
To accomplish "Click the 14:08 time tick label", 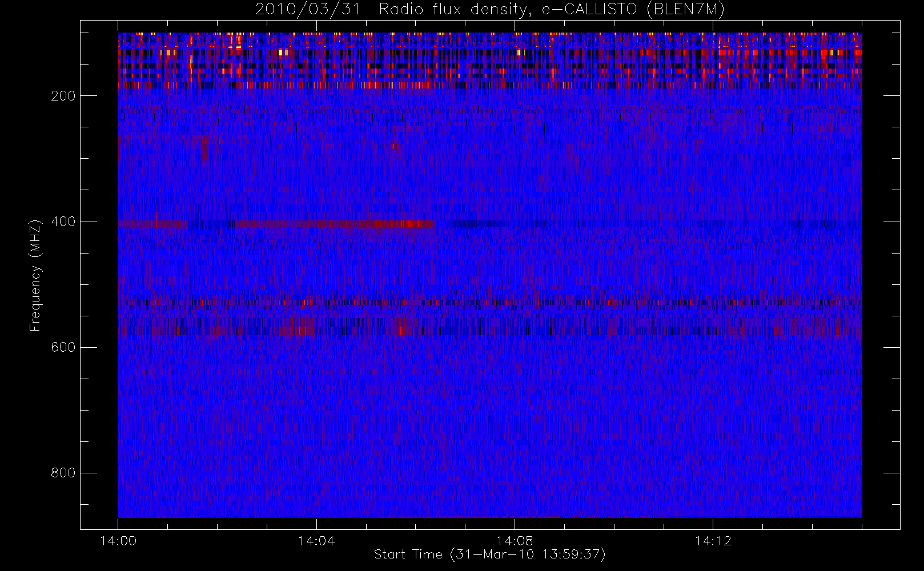I will click(x=515, y=541).
